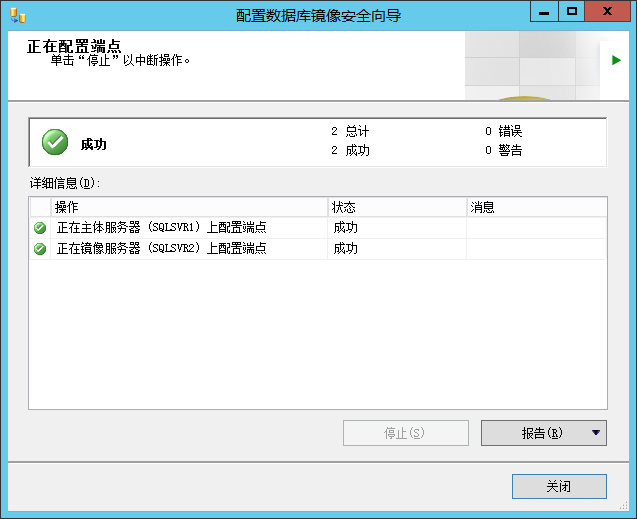This screenshot has height=519, width=637.
Task: Click the green check icon for SQLSVR2 row
Action: tap(40, 249)
